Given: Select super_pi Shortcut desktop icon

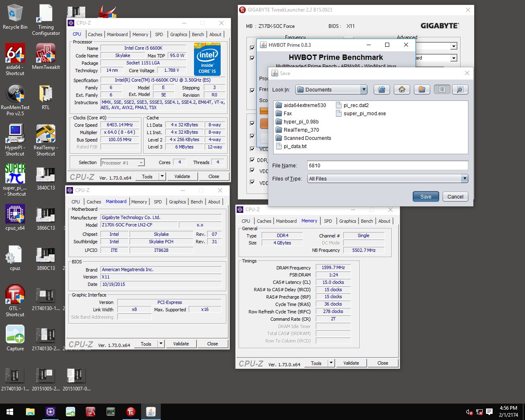Looking at the screenshot, I should click(x=15, y=180).
